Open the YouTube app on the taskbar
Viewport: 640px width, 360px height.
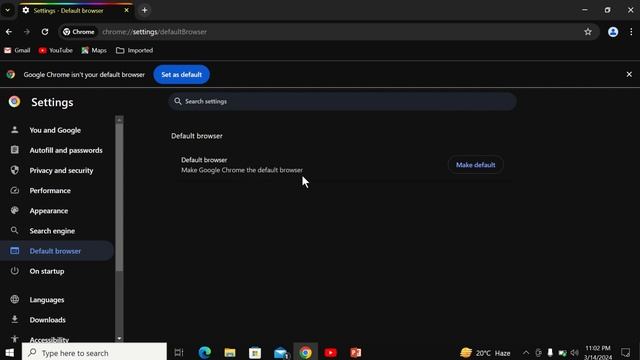coord(331,352)
